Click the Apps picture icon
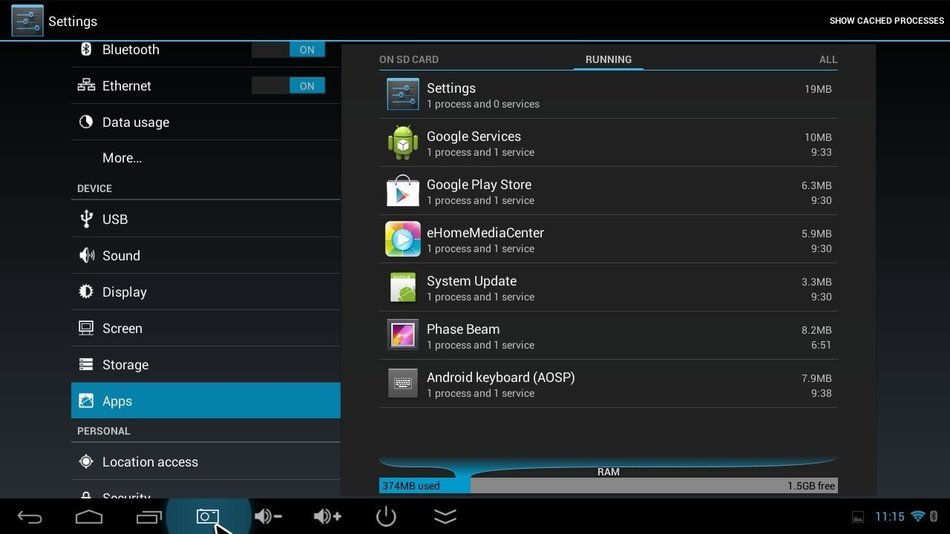The height and width of the screenshot is (534, 950). point(86,401)
